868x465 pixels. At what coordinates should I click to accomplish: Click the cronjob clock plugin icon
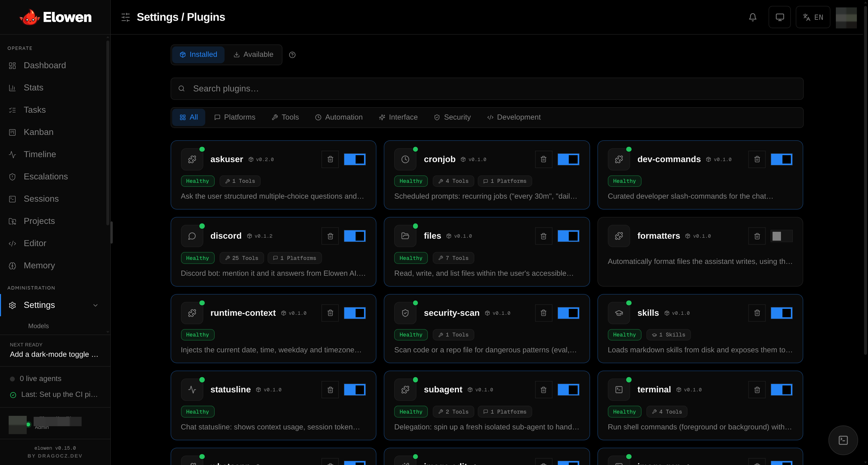pyautogui.click(x=405, y=159)
